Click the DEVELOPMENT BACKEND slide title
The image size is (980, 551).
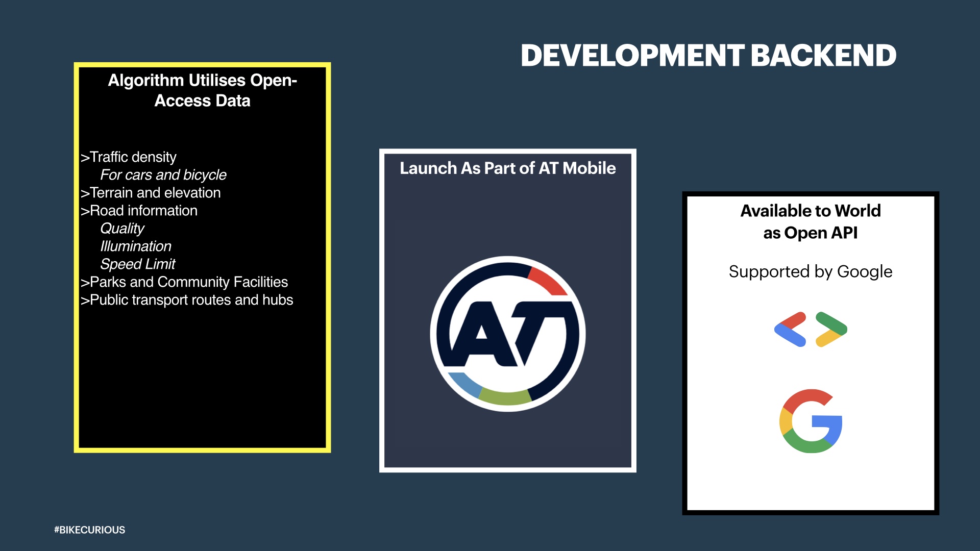(x=708, y=55)
